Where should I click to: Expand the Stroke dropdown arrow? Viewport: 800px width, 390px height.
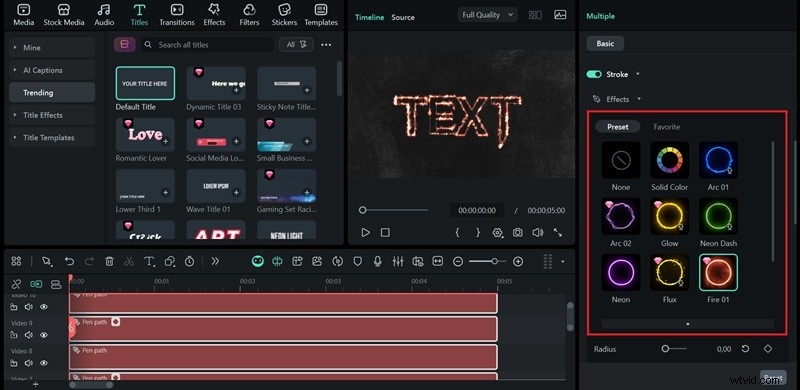[x=638, y=74]
